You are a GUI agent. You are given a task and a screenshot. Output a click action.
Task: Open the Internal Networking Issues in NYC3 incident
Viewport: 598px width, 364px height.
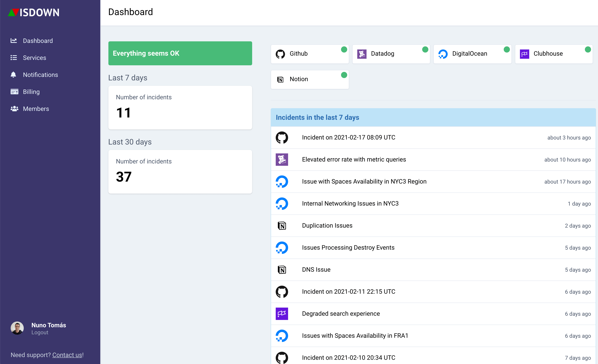tap(350, 203)
